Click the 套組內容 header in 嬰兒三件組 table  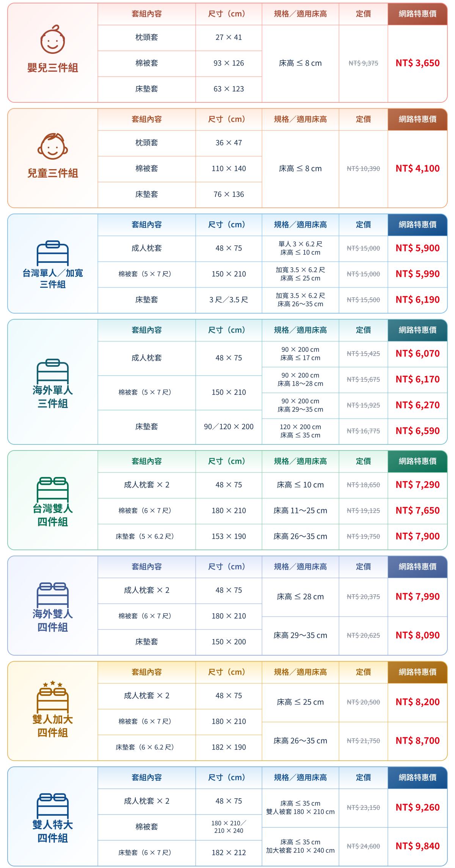(x=147, y=14)
